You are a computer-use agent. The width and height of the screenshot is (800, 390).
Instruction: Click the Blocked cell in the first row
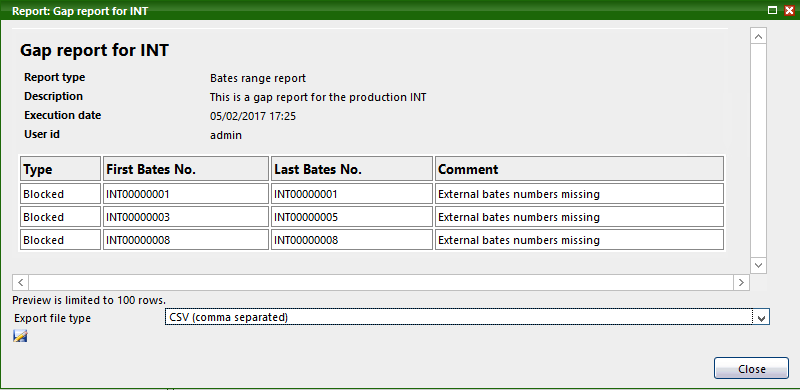61,194
